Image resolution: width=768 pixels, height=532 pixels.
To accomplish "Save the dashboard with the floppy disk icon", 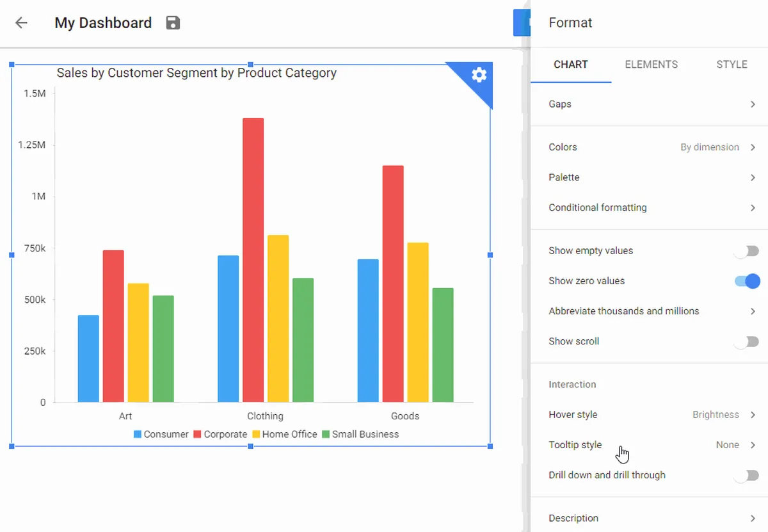I will point(173,23).
